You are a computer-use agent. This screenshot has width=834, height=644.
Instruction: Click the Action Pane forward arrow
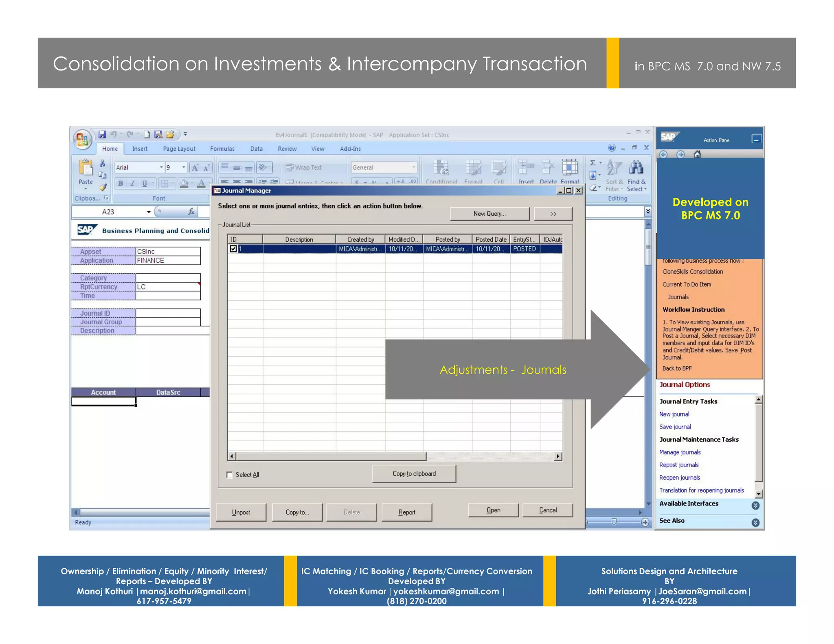pyautogui.click(x=680, y=154)
